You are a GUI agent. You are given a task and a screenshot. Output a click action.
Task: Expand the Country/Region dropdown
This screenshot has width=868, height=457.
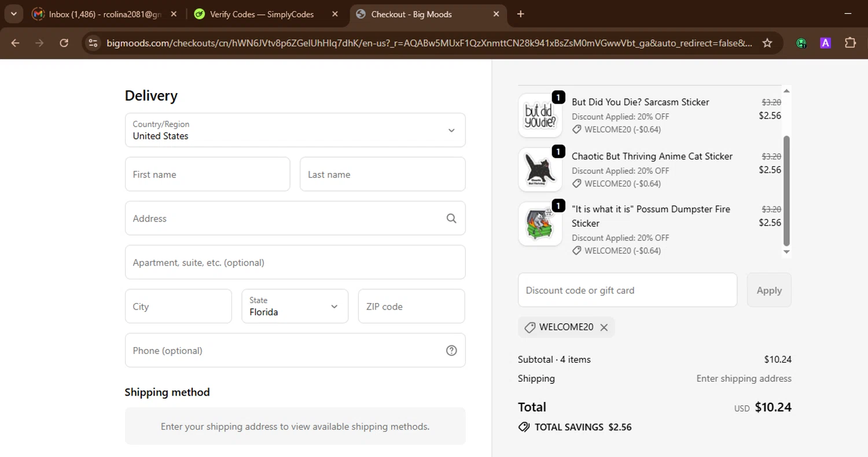point(295,130)
